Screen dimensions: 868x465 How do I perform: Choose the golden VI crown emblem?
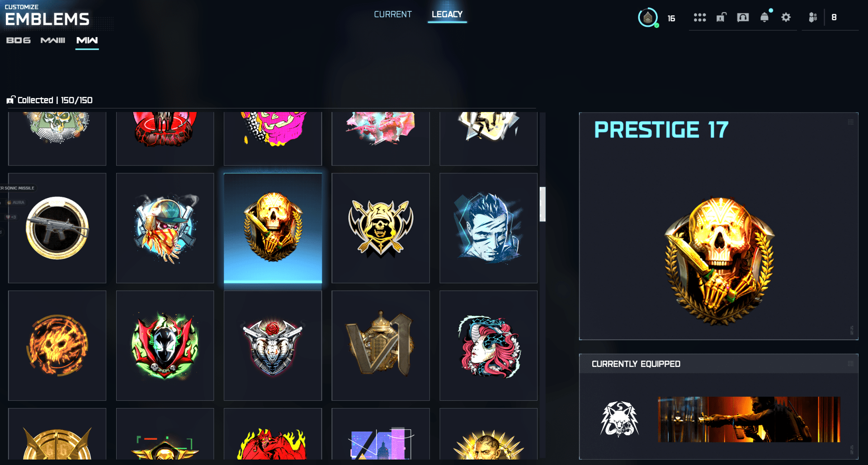pos(381,346)
